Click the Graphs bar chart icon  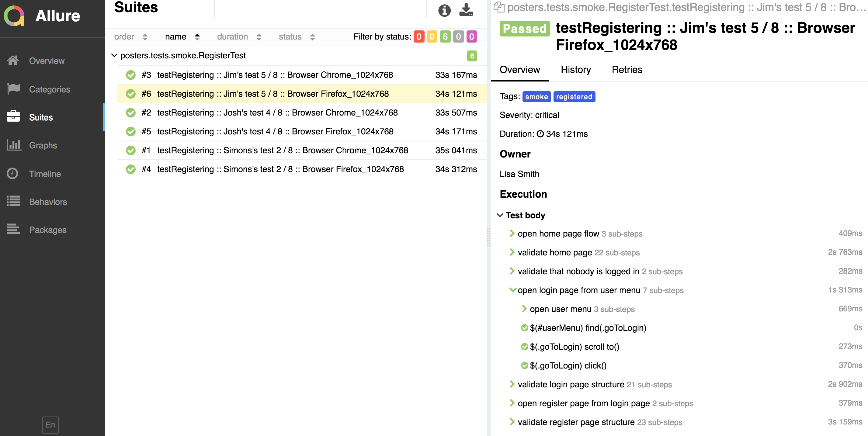[13, 145]
